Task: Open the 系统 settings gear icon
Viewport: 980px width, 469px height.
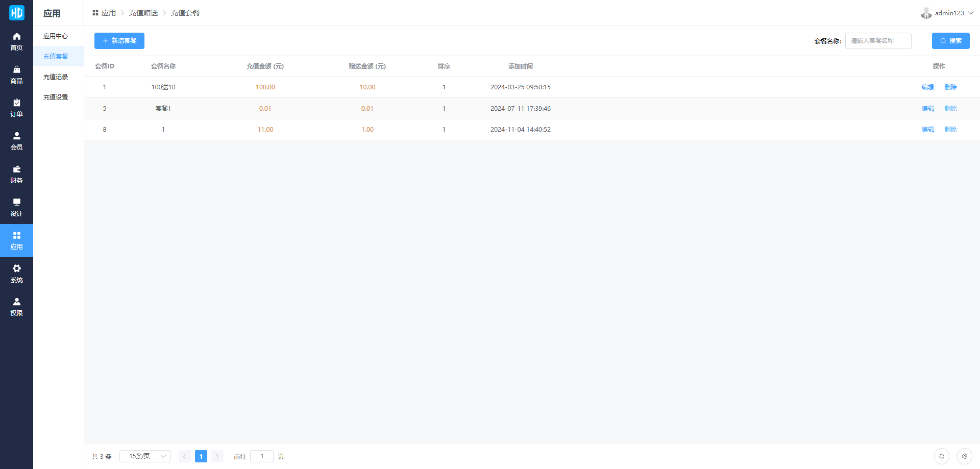Action: (x=16, y=269)
